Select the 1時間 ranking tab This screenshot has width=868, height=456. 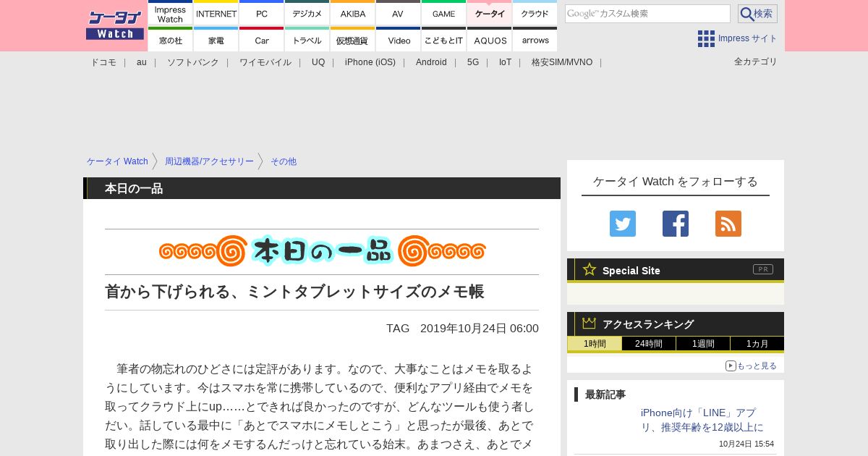click(595, 344)
